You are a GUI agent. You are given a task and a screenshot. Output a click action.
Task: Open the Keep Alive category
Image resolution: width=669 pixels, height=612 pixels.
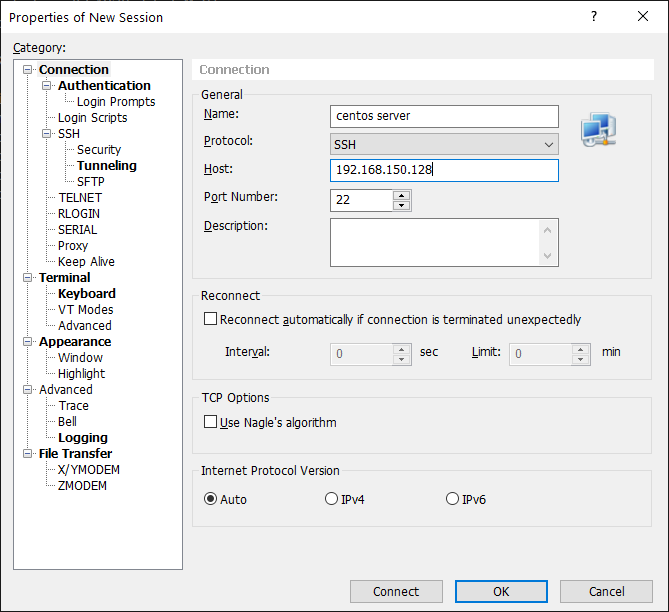click(x=86, y=262)
